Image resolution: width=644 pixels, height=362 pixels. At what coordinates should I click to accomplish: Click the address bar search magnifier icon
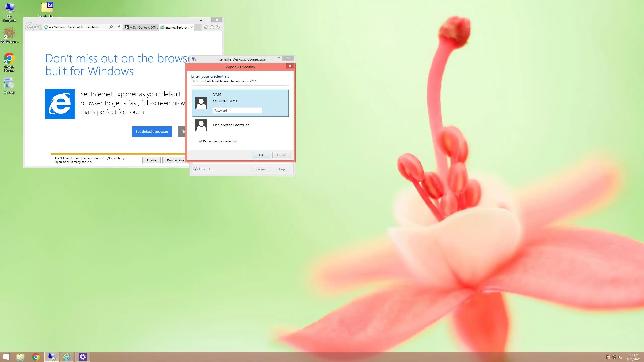coord(111,27)
